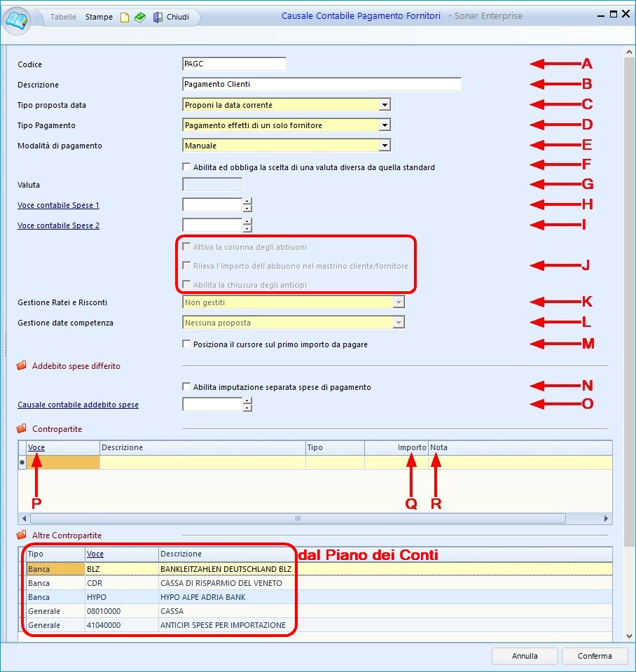Toggle Posiziona il cursore sul primo importo
Screen dimensions: 636x672
coord(186,344)
